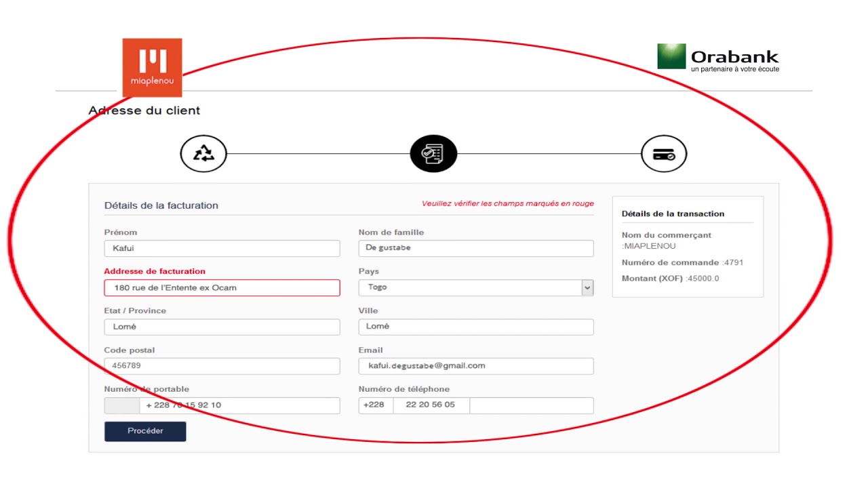Click the 'Adresse du client' page title
This screenshot has width=868, height=488.
144,110
